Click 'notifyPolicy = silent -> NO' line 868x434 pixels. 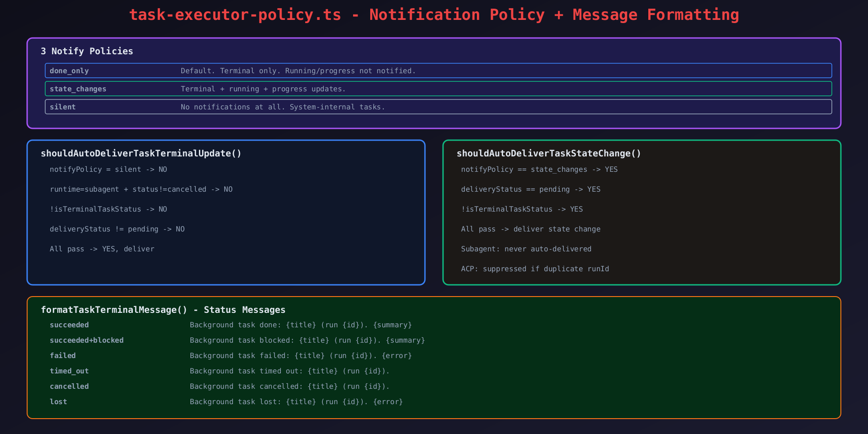(x=108, y=170)
